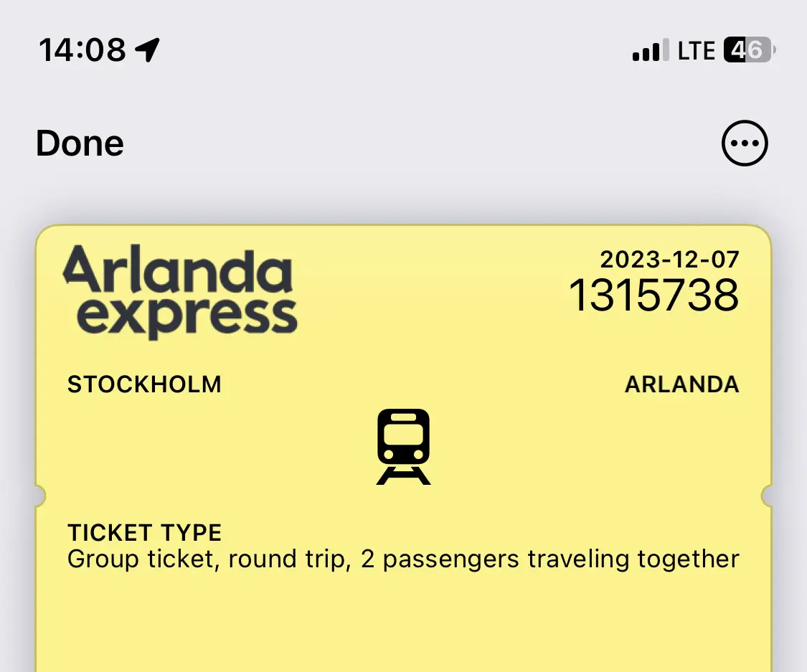Viewport: 807px width, 672px height.
Task: Open the more options ellipsis menu
Action: (744, 143)
